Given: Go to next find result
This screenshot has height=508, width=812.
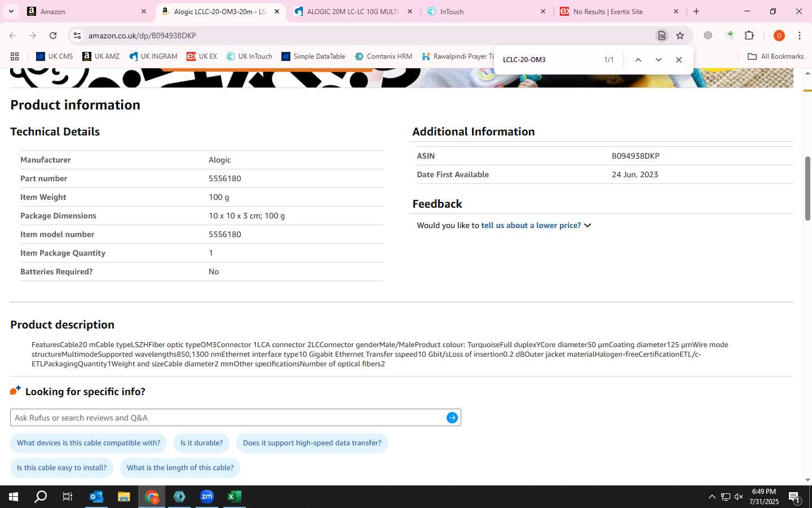Looking at the screenshot, I should (x=658, y=60).
